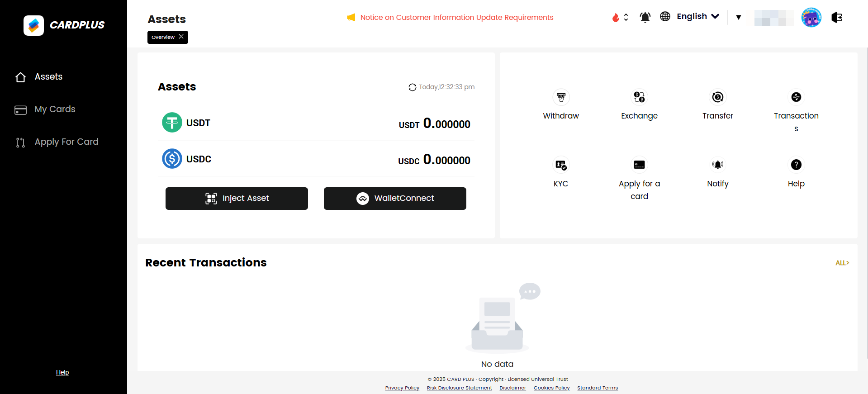Click the notification bell in header
Viewport: 868px width, 394px height.
tap(645, 17)
